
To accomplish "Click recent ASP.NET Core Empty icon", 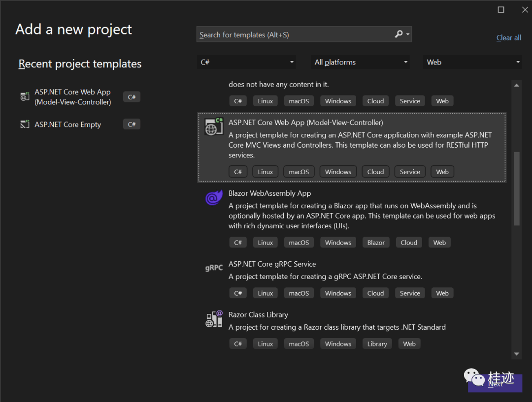I will (25, 124).
